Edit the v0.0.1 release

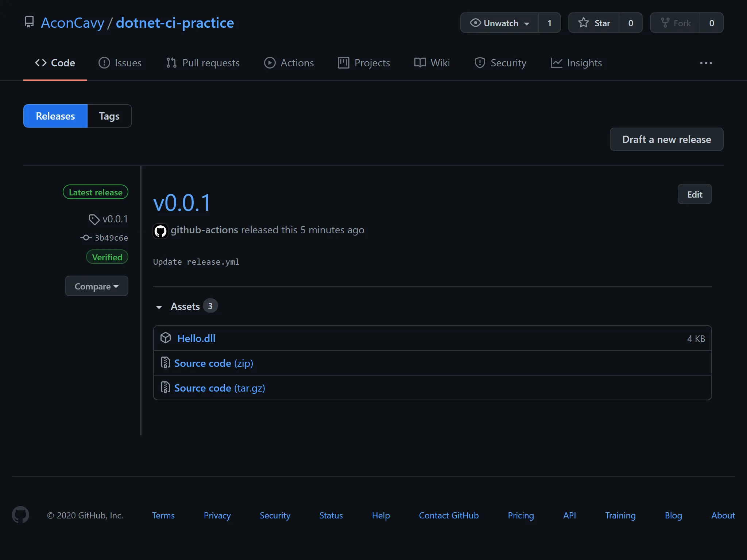[694, 194]
